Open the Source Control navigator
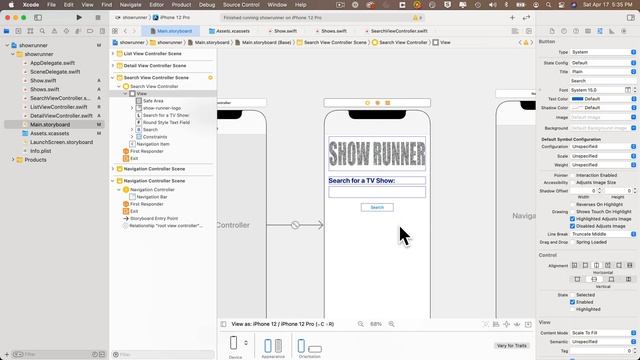This screenshot has height=360, width=640. point(18,31)
